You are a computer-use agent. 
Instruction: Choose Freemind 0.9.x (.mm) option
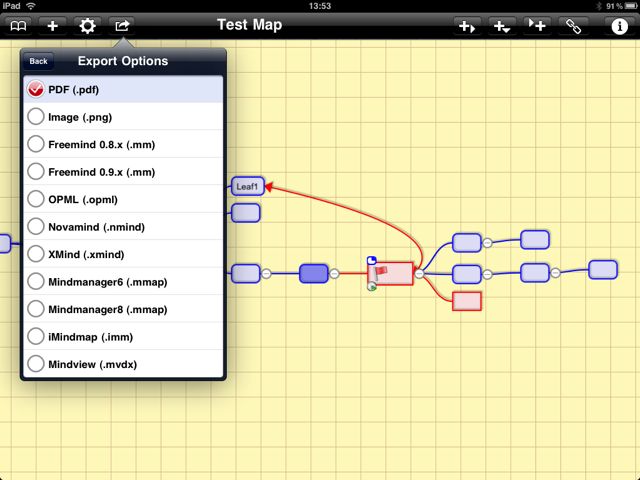pos(123,171)
